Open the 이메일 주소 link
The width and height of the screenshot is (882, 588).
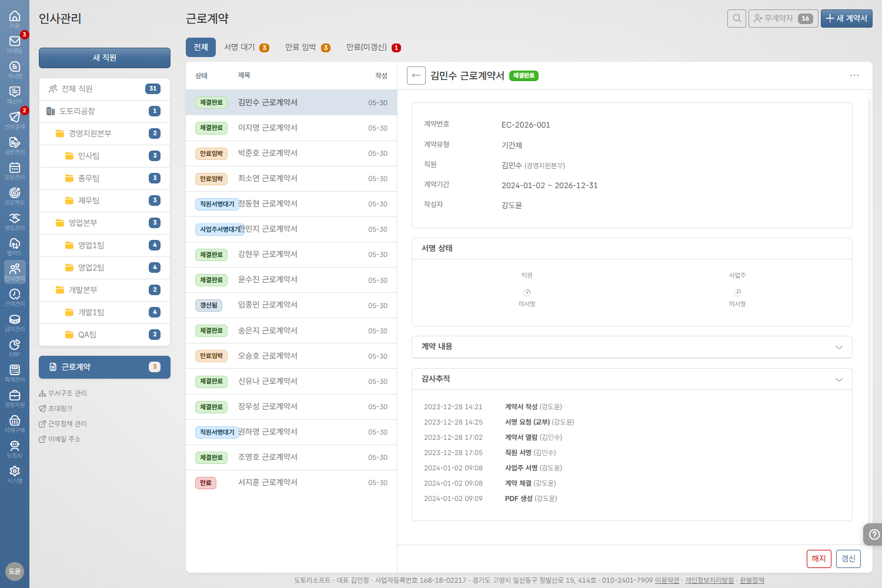pyautogui.click(x=60, y=439)
